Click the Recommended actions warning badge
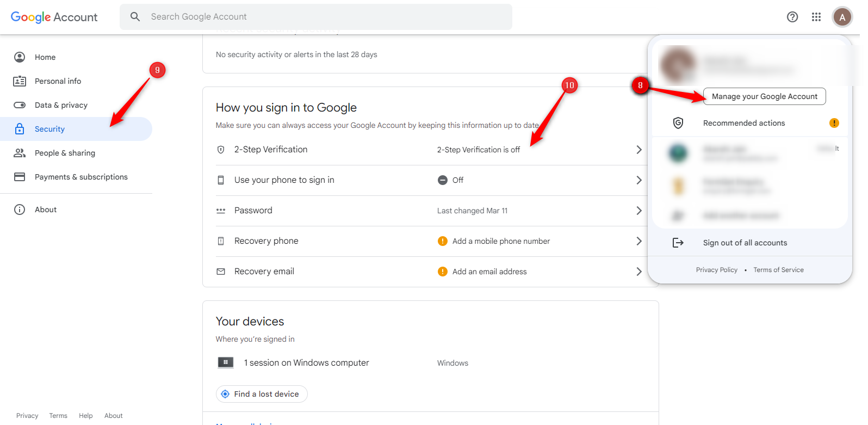The width and height of the screenshot is (868, 425). 834,123
